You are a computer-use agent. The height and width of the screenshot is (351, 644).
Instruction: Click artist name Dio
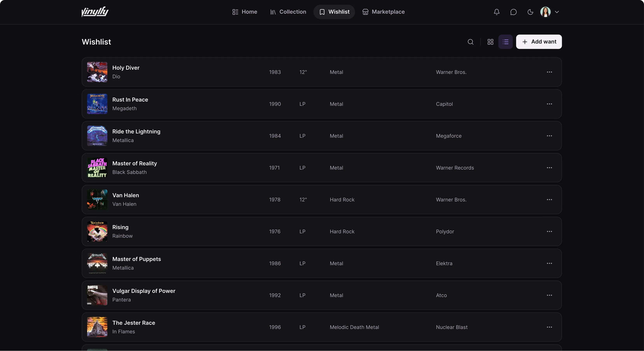tap(116, 77)
